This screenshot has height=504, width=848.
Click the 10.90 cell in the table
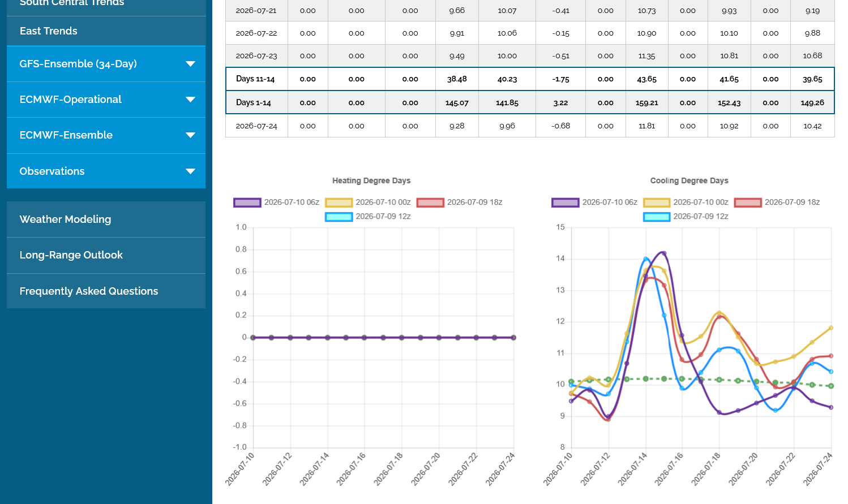click(x=646, y=33)
